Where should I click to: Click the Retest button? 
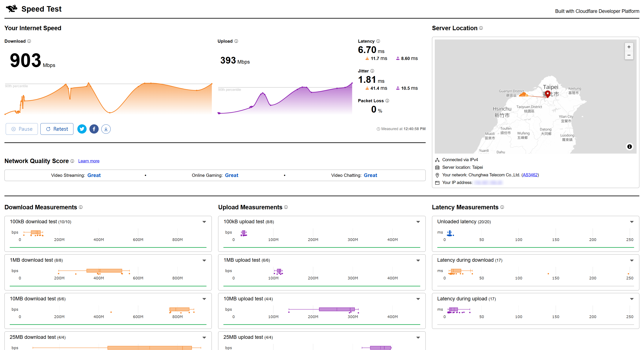pos(57,129)
